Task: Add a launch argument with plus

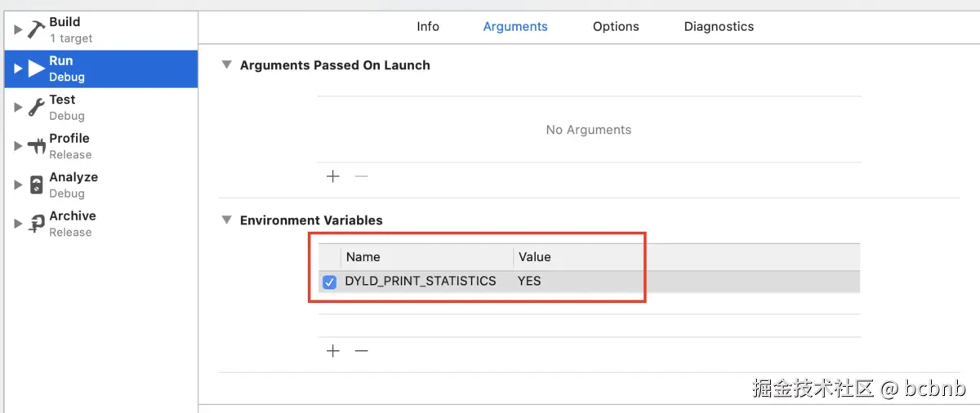Action: 333,176
